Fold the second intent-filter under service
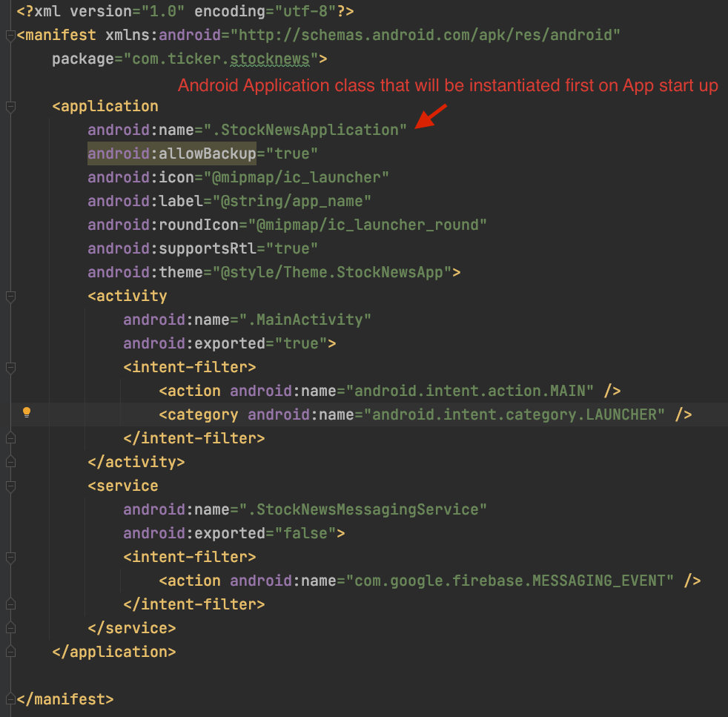 tap(10, 558)
